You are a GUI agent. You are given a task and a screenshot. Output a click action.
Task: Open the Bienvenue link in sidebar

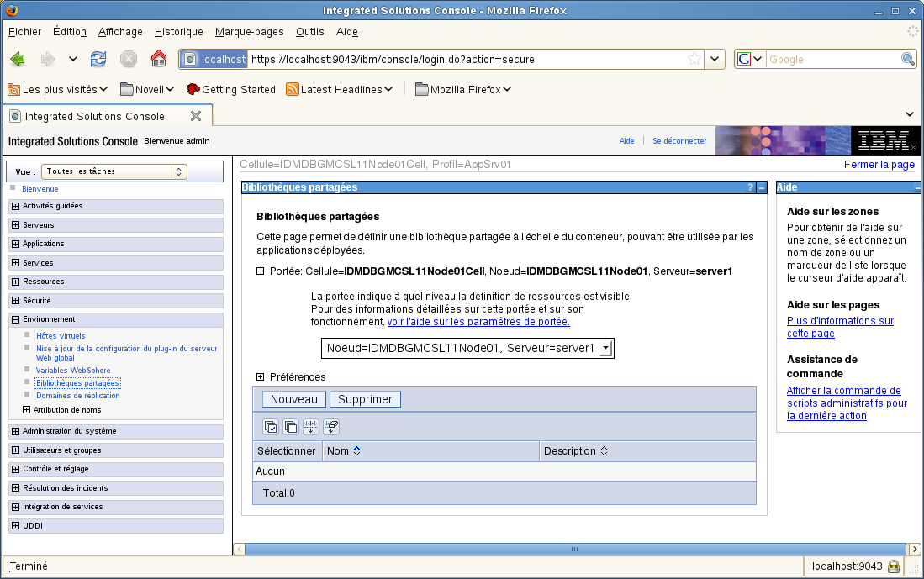click(x=40, y=189)
